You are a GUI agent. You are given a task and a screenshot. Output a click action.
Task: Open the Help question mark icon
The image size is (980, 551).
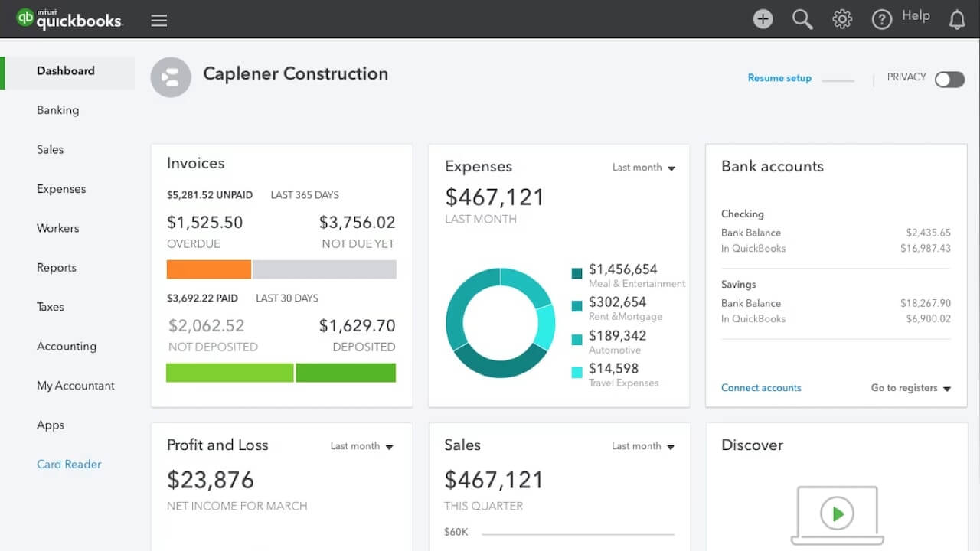pos(882,18)
